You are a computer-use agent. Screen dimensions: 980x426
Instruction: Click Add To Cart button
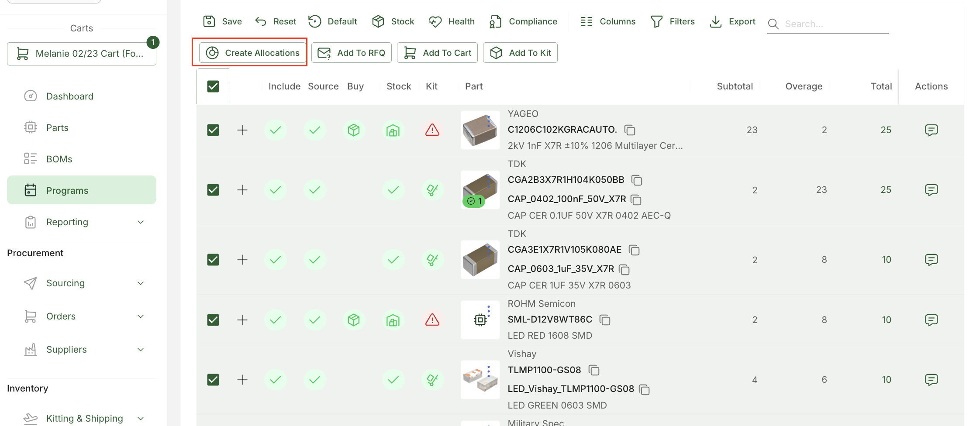coord(437,53)
